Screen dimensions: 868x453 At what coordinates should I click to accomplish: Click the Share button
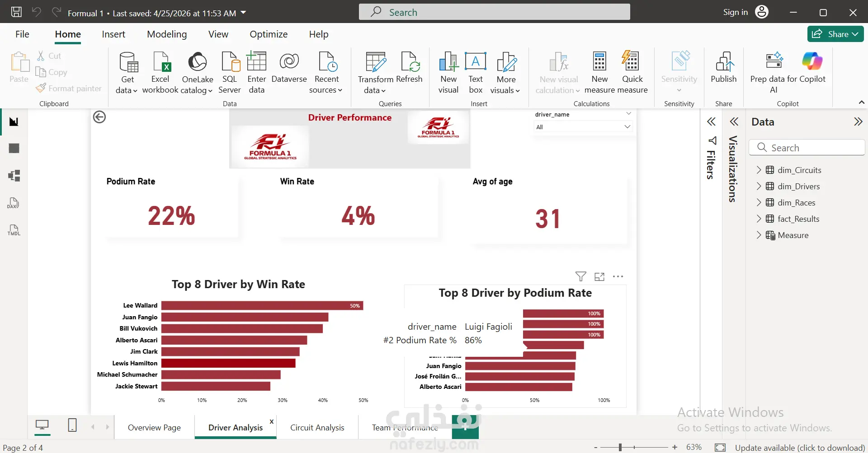[835, 34]
